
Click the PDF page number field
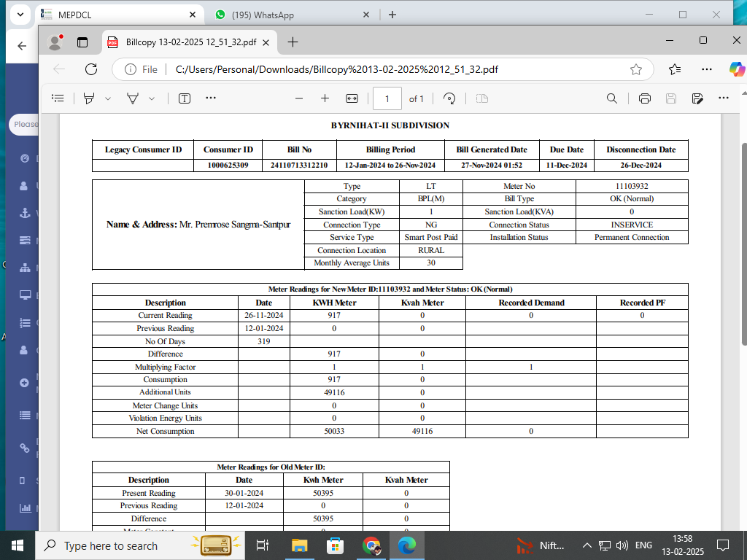point(387,98)
